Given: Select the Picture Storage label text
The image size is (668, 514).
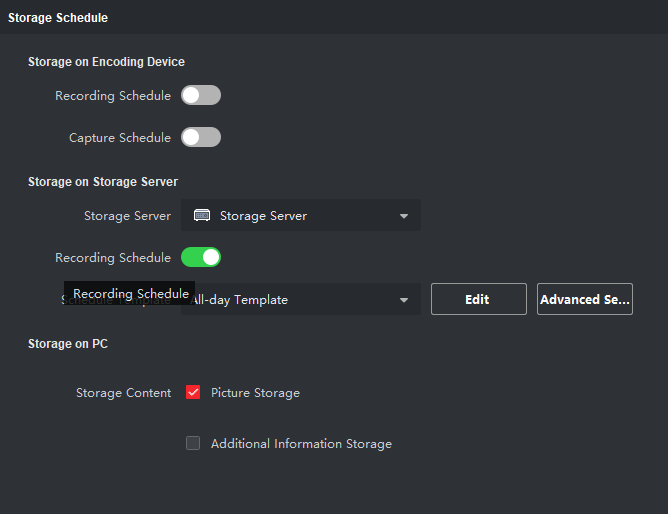Looking at the screenshot, I should coord(255,393).
